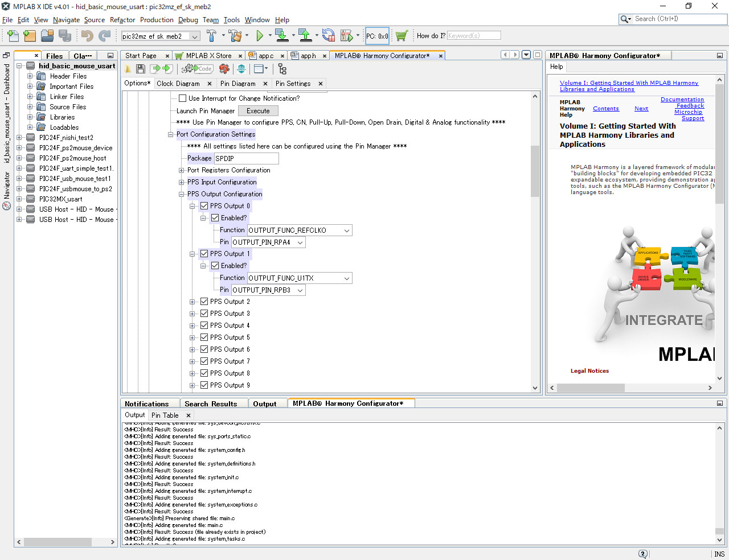
Task: Click the Package SPDIP input field
Action: click(247, 158)
